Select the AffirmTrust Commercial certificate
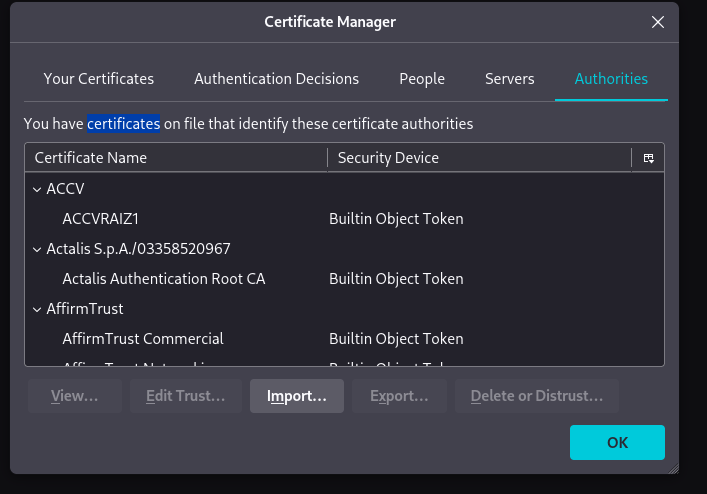This screenshot has width=707, height=494. click(x=344, y=339)
